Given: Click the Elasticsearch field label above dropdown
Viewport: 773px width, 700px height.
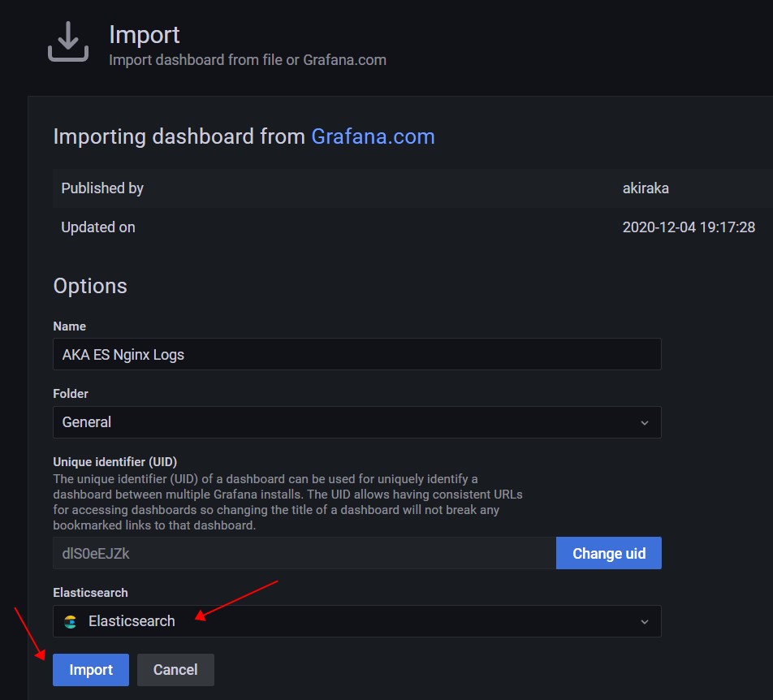Looking at the screenshot, I should tap(90, 593).
